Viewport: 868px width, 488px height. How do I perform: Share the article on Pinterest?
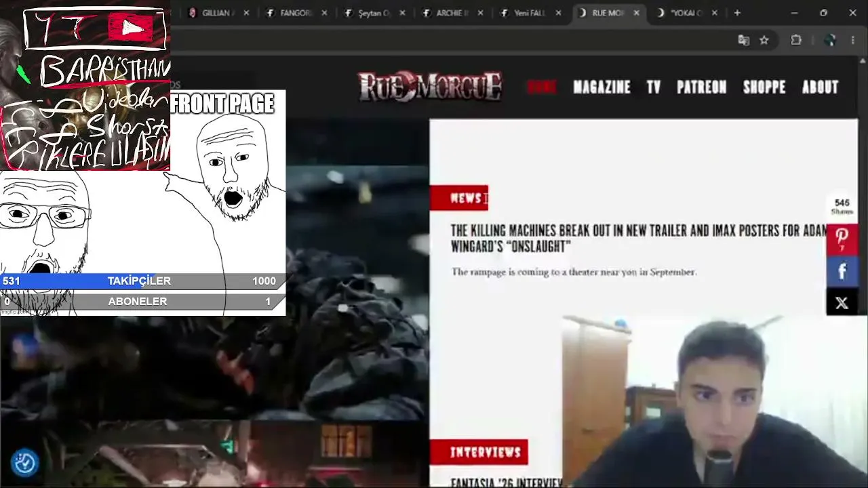click(842, 239)
